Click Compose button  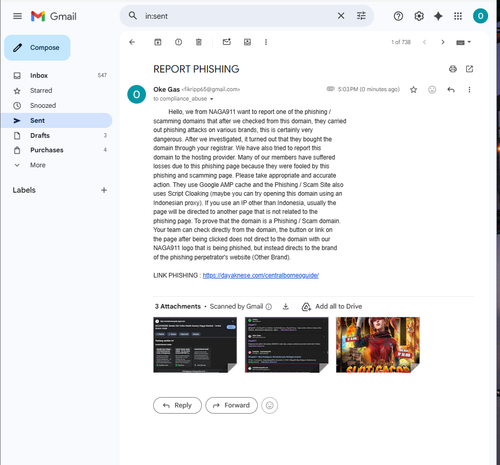[x=37, y=48]
